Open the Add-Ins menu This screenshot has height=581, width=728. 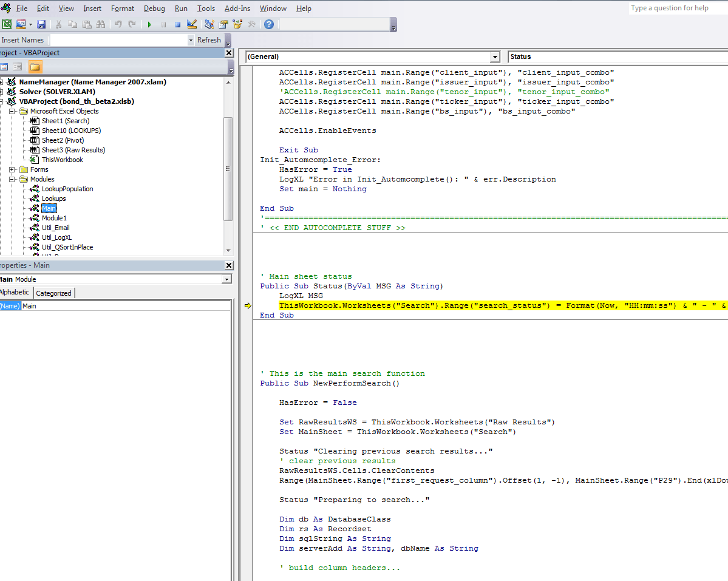pos(237,8)
